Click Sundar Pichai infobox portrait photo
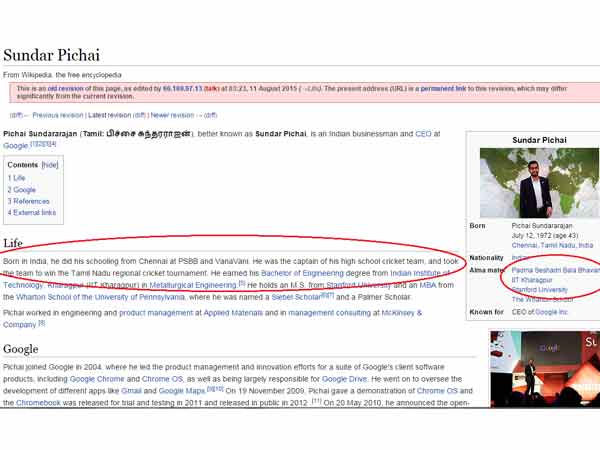Image resolution: width=600 pixels, height=450 pixels. pos(536,183)
